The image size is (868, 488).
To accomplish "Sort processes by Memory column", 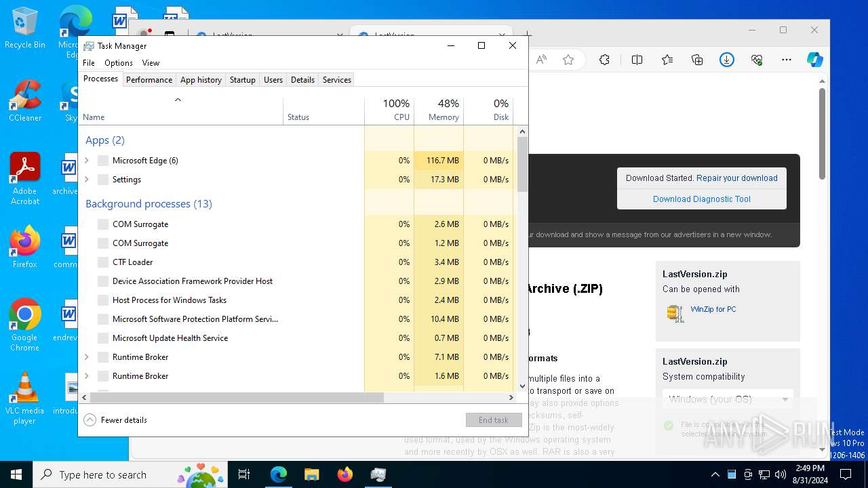I will (439, 110).
